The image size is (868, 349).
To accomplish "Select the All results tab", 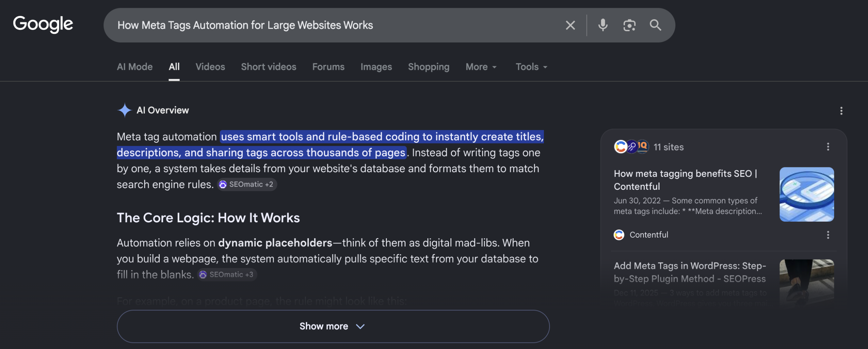I will 174,67.
